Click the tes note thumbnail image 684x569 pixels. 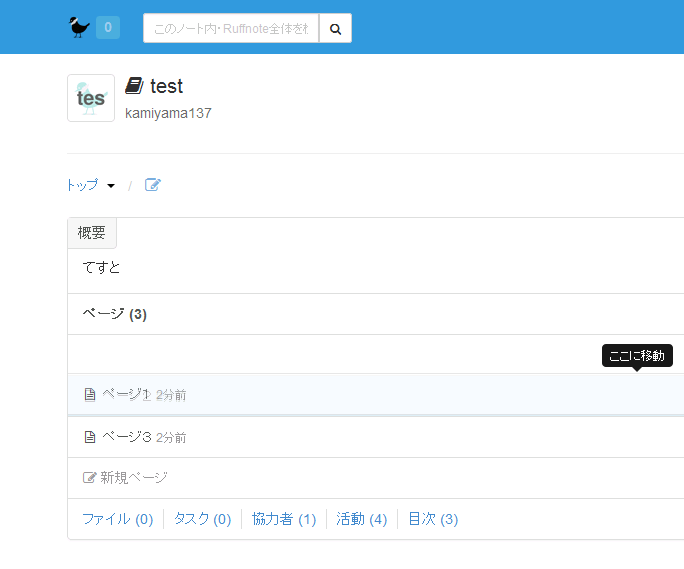91,98
